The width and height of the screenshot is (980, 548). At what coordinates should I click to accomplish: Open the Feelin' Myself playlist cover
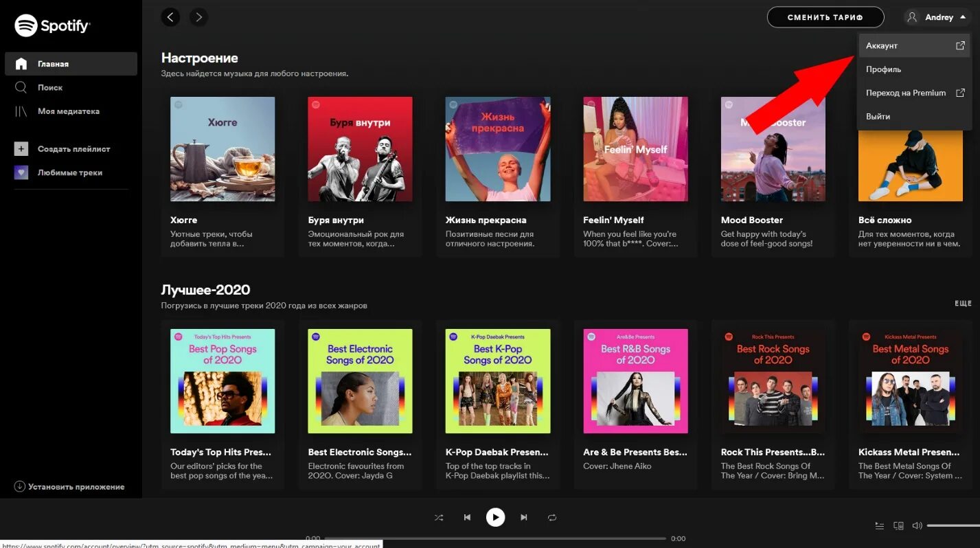[x=635, y=149]
